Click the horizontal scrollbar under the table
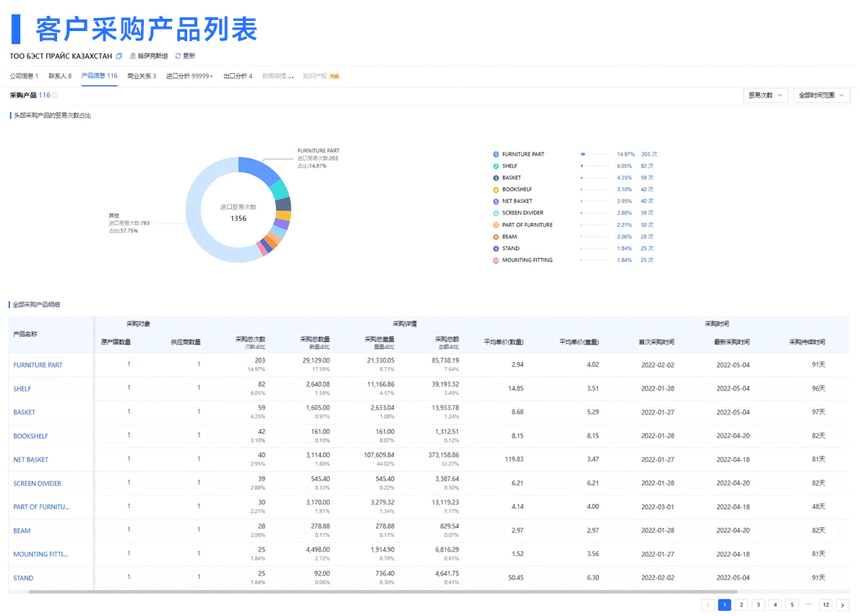 (x=383, y=592)
